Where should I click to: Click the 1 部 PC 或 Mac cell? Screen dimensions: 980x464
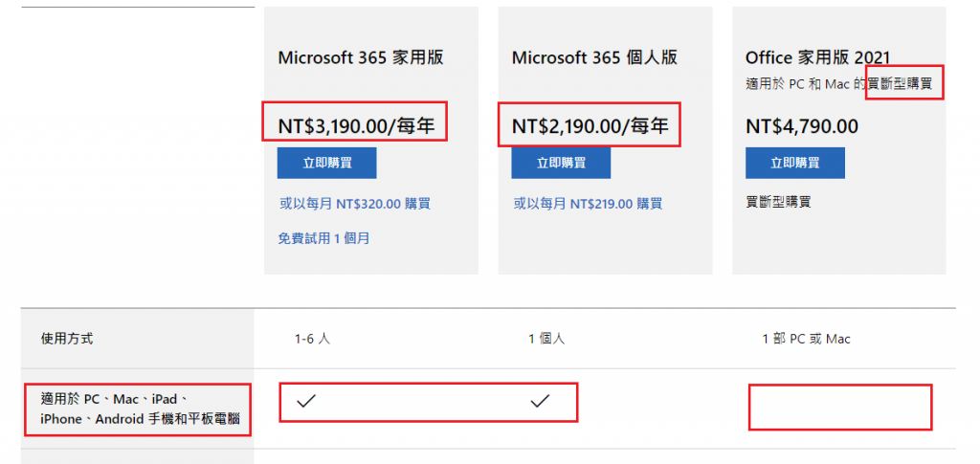click(x=806, y=339)
